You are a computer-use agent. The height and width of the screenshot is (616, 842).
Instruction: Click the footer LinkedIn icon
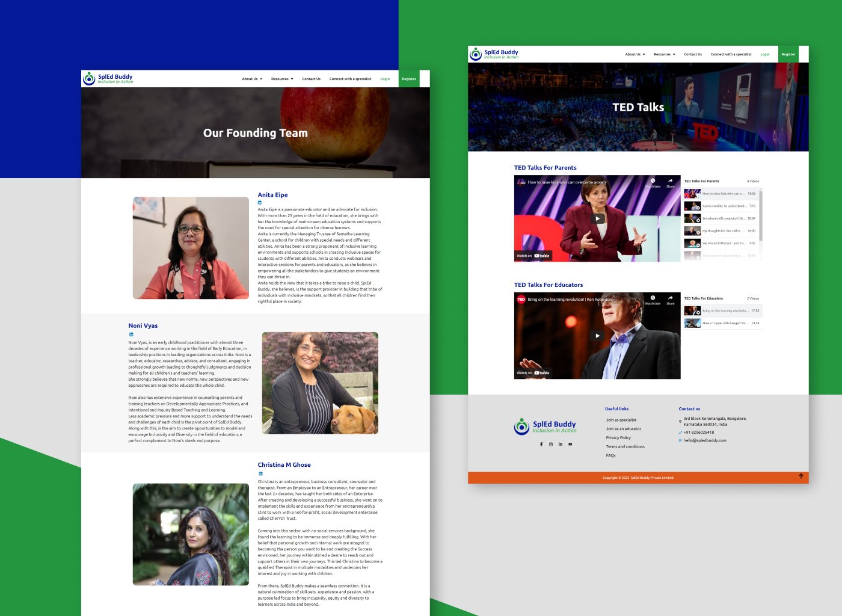point(561,445)
